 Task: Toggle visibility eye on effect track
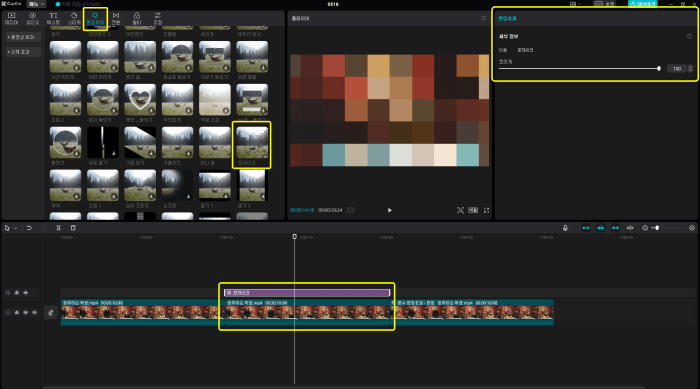point(25,293)
